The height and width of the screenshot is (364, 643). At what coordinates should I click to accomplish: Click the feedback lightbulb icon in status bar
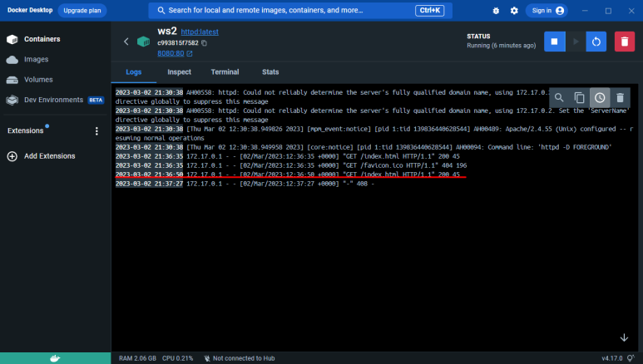point(631,359)
